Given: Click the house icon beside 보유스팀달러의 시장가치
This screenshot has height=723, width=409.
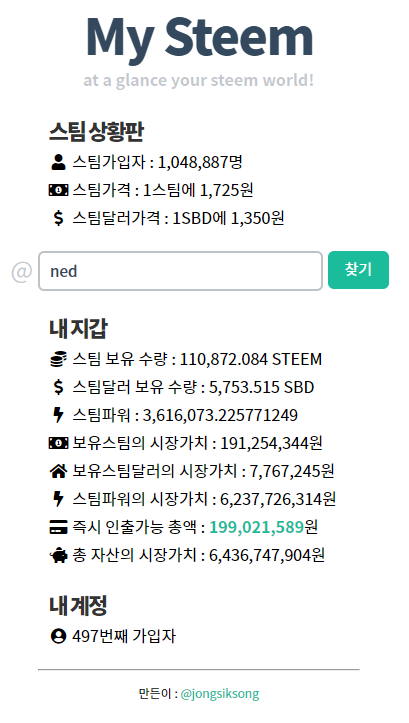Looking at the screenshot, I should click(x=58, y=471).
